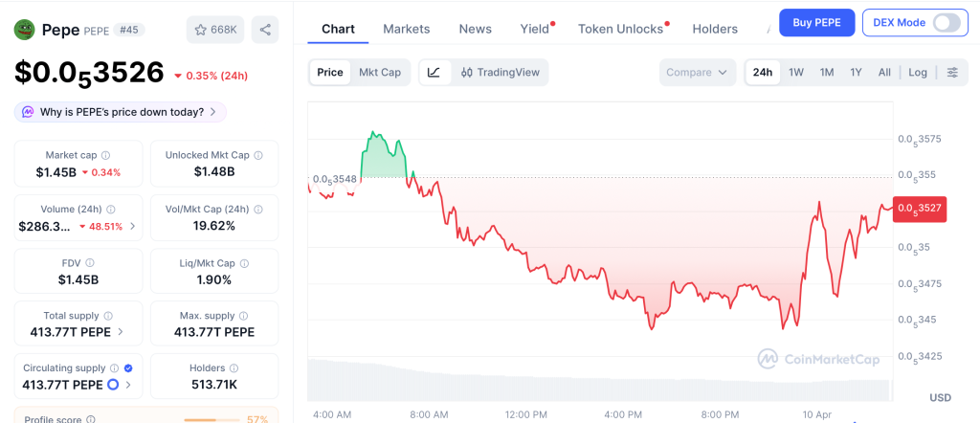Toggle DEX Mode switch
This screenshot has height=423, width=980.
[946, 22]
